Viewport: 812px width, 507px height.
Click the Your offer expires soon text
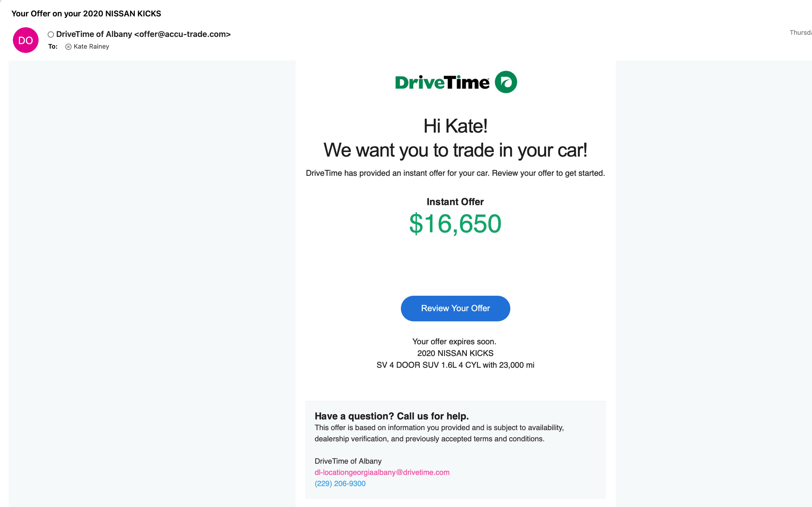(x=454, y=342)
